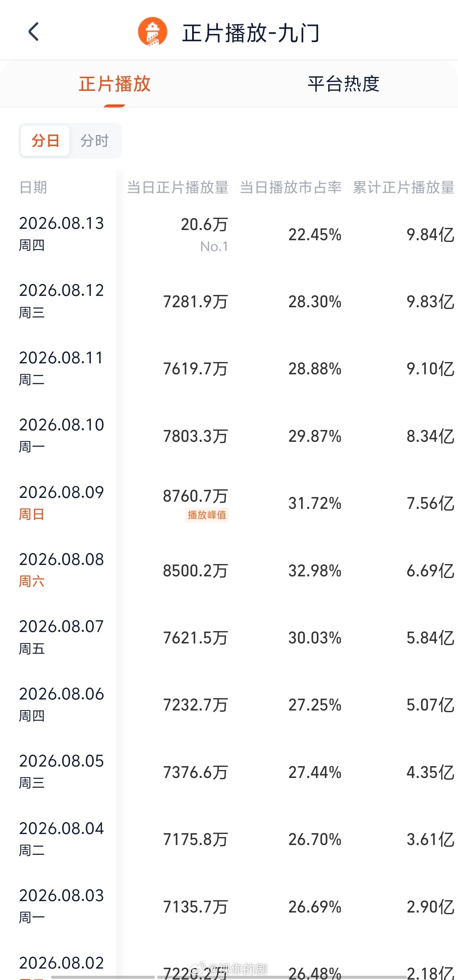Tap the orange lighthouse app logo
This screenshot has width=458, height=980.
[153, 32]
